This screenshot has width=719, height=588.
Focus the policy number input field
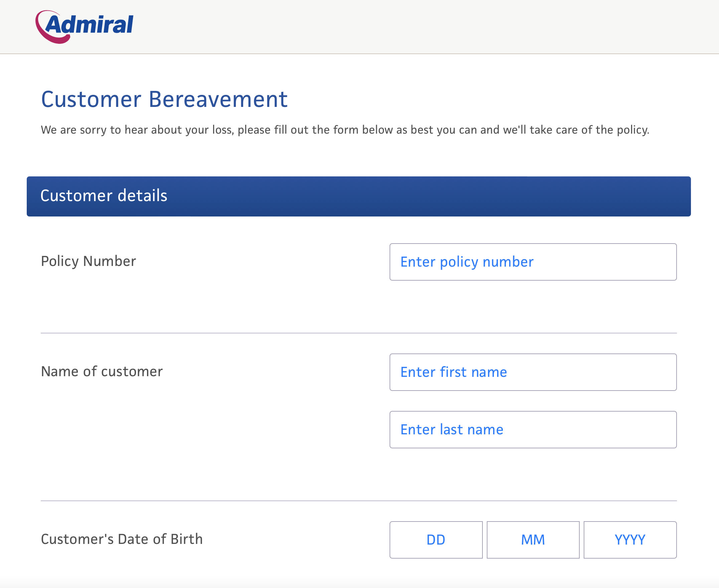pyautogui.click(x=533, y=262)
